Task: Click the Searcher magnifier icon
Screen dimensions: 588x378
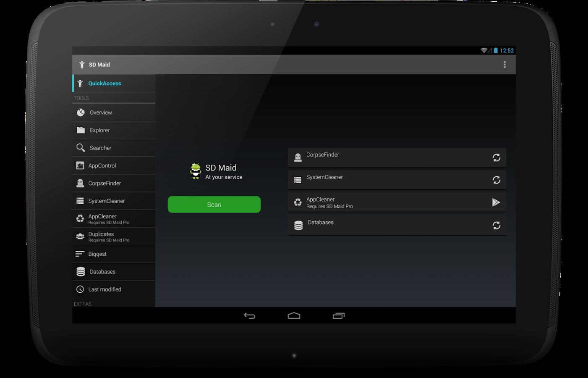Action: pos(81,148)
